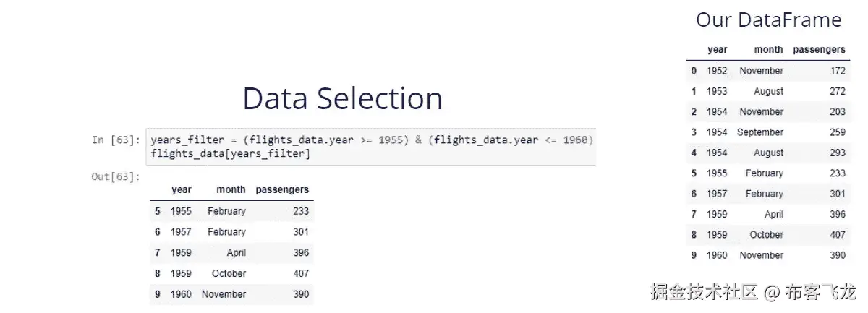Image resolution: width=868 pixels, height=313 pixels.
Task: Click the passengers header in output table
Action: [282, 189]
